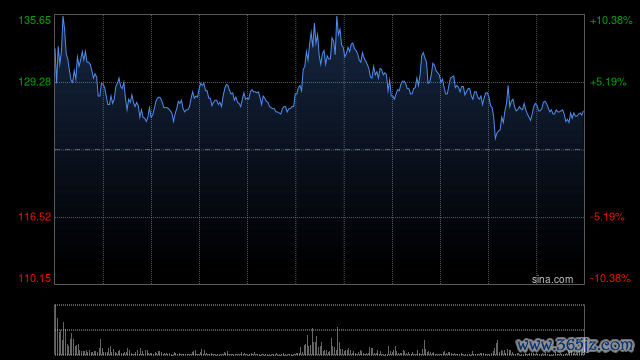Click the 110.15 bottom price label

35,278
